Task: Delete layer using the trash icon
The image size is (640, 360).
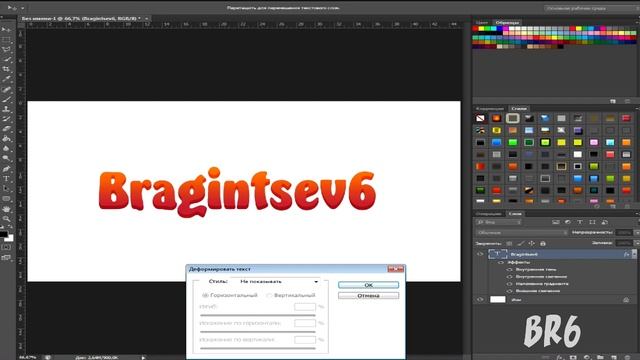Action: pos(627,357)
